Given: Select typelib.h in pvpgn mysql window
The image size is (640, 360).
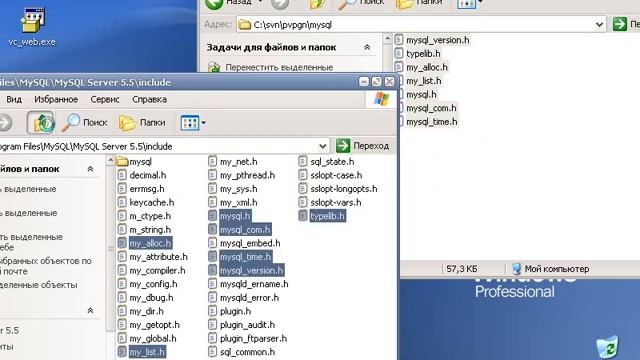Looking at the screenshot, I should 418,53.
